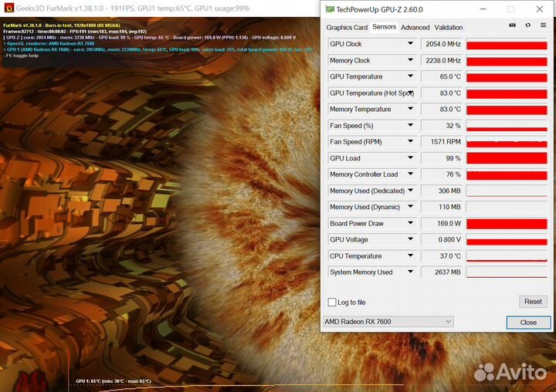
Task: Open the Fan Speed (RPM) dropdown arrow
Action: pyautogui.click(x=411, y=142)
